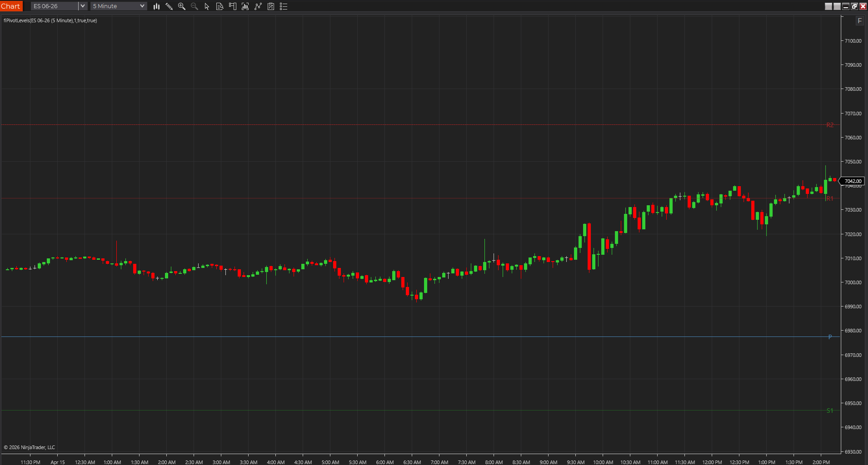Image resolution: width=868 pixels, height=465 pixels.
Task: Open the Strategies icon on the toolbar
Action: point(258,6)
